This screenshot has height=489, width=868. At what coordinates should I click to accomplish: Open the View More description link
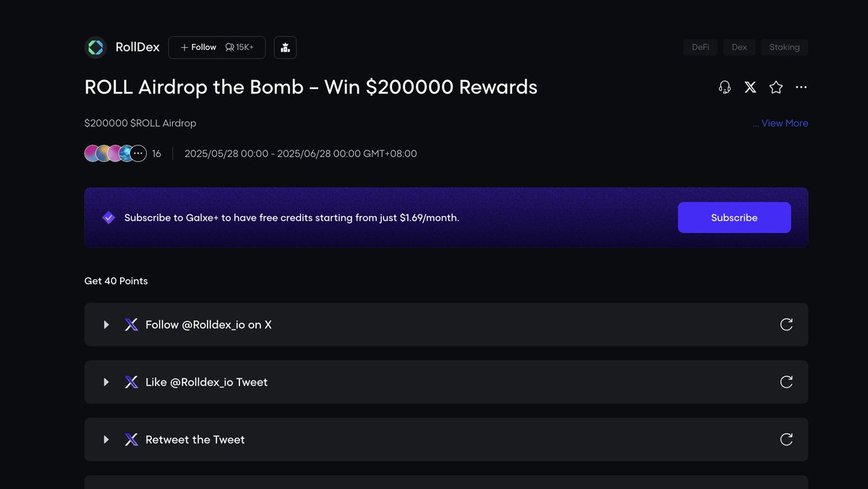[780, 123]
